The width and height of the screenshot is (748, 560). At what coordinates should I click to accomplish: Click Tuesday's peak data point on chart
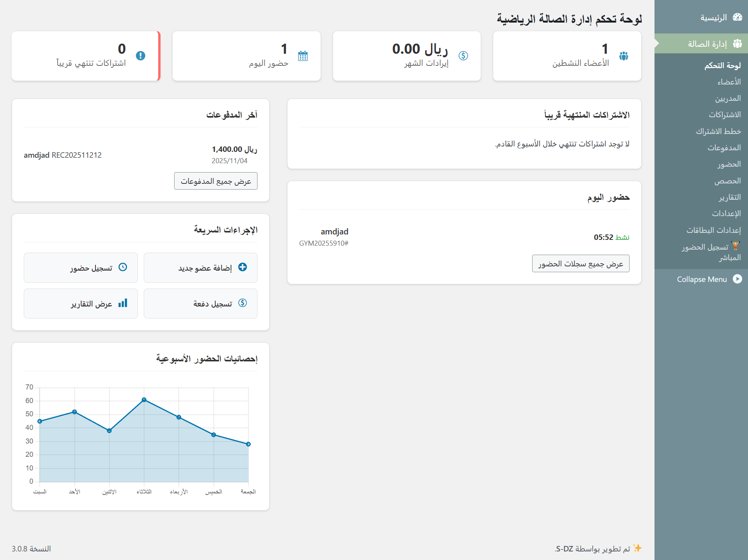click(x=144, y=400)
